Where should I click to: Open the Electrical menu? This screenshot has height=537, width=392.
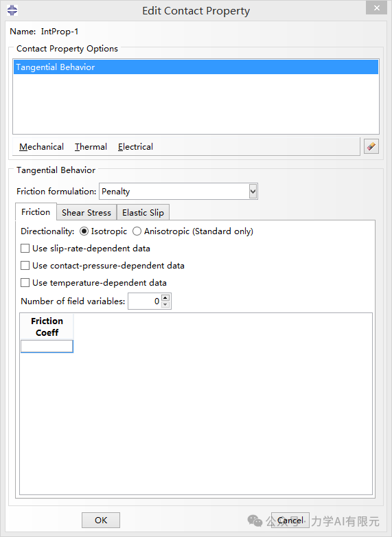(135, 146)
